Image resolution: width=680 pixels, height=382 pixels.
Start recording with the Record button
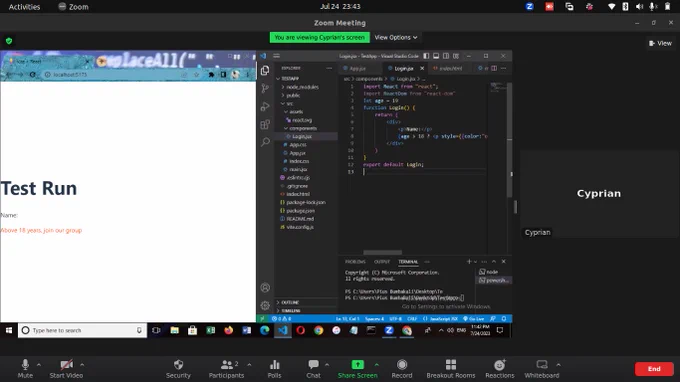(402, 369)
